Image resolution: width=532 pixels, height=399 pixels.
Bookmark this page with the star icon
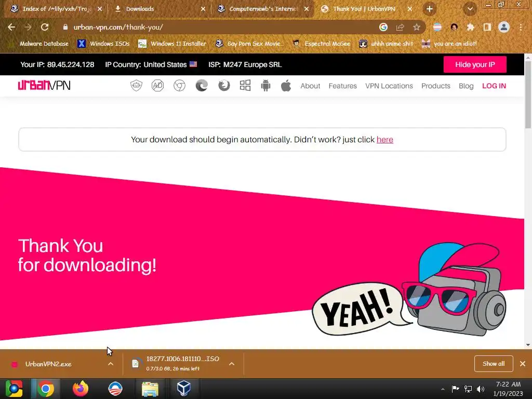point(416,27)
